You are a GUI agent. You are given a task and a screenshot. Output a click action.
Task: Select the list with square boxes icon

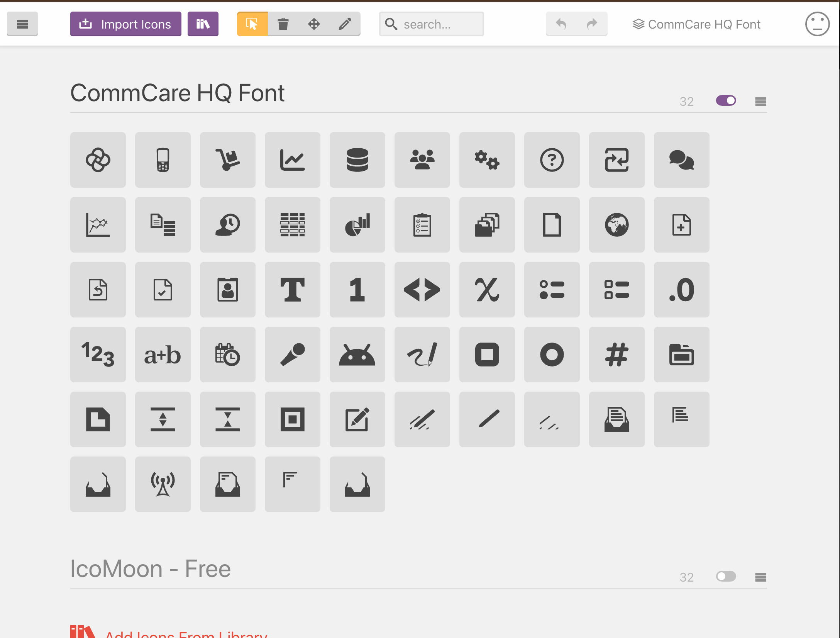pyautogui.click(x=617, y=290)
